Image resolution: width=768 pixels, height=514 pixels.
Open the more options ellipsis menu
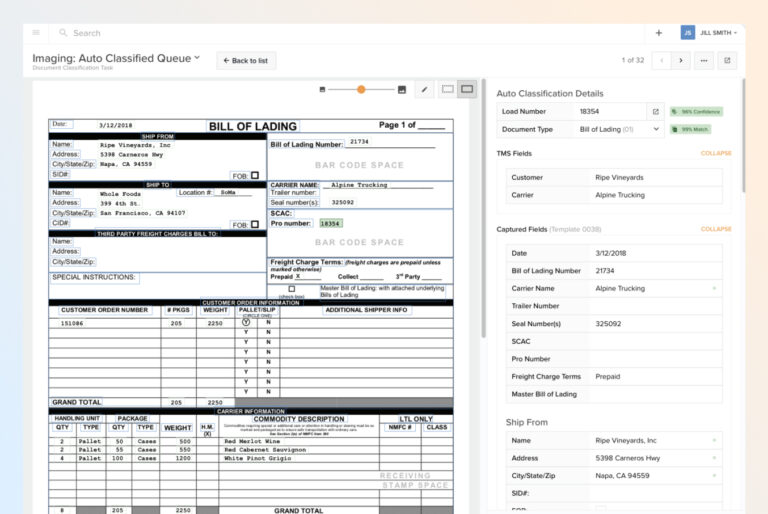[x=704, y=60]
